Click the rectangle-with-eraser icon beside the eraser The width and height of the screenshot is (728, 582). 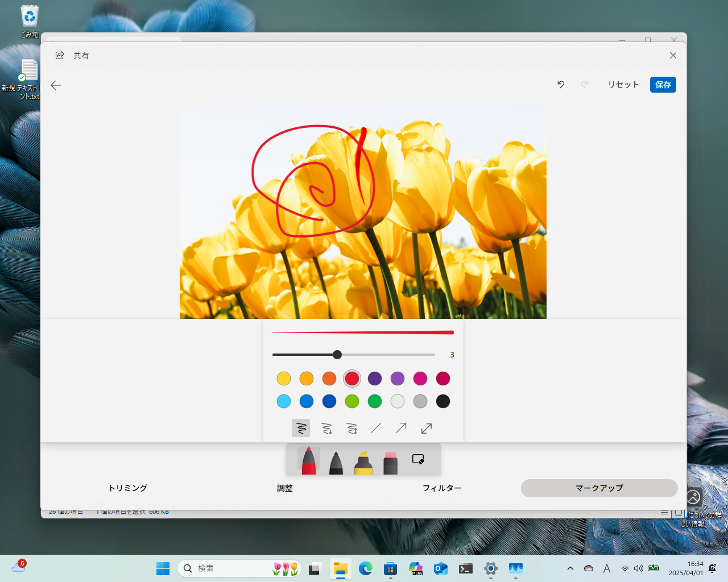click(418, 459)
